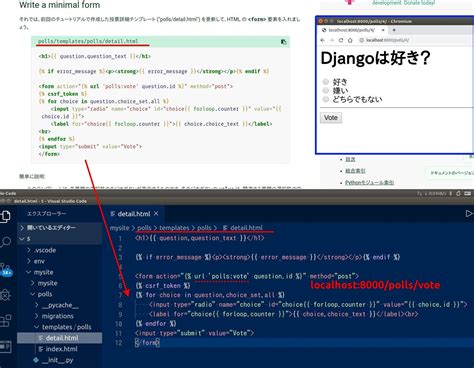
Task: Click the Chromium home icon
Action: 350,40
